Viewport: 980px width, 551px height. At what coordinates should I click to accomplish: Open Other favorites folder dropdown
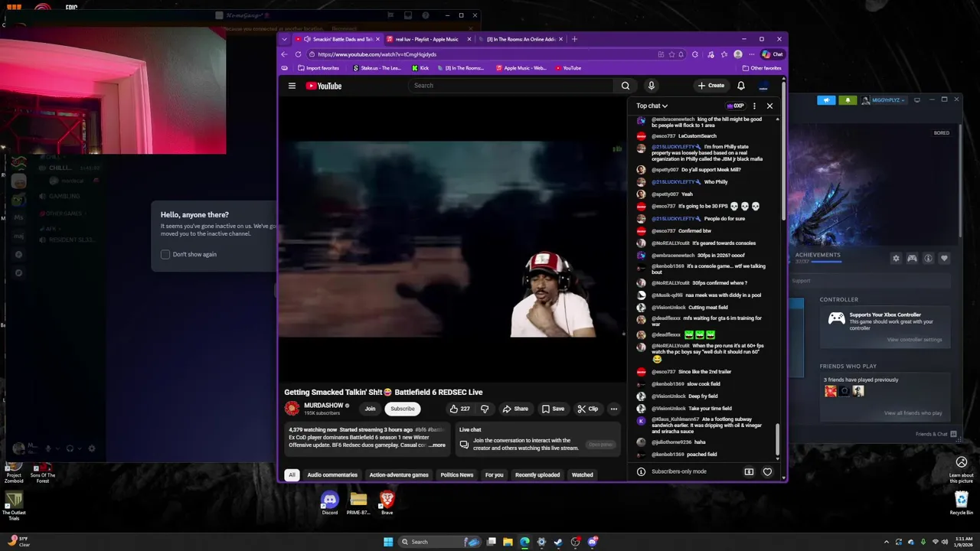762,68
